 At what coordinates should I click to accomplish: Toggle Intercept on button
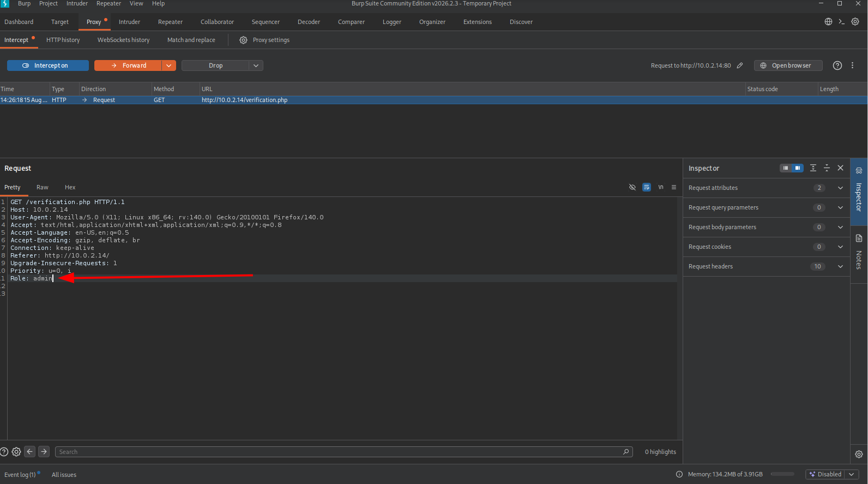coord(48,65)
